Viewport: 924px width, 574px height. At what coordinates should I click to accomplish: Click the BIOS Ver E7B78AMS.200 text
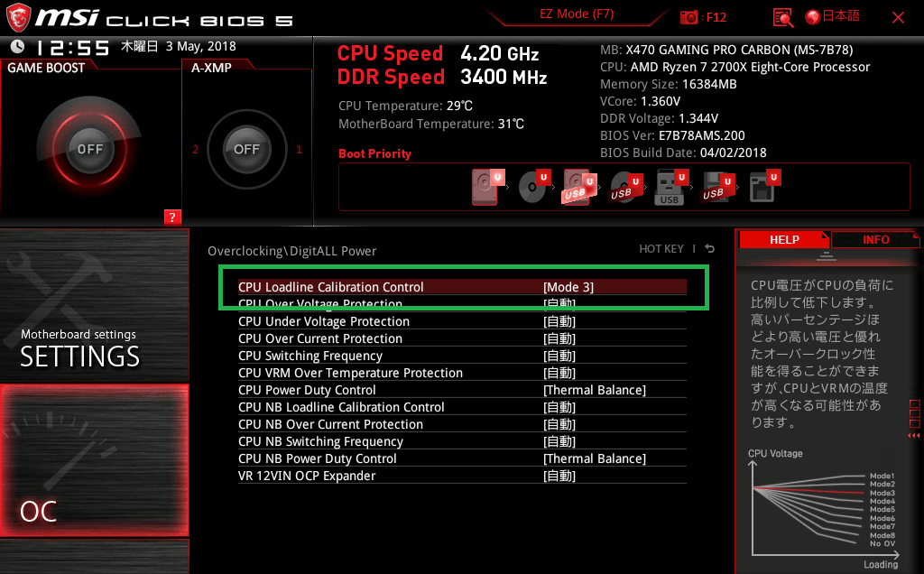pyautogui.click(x=672, y=135)
